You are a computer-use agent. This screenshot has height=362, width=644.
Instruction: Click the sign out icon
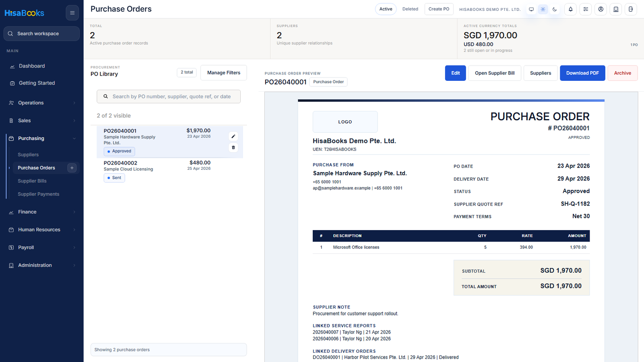pos(631,9)
